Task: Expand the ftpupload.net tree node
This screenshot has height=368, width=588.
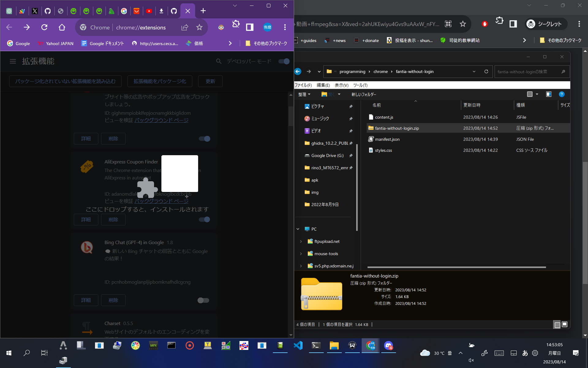Action: [300, 241]
